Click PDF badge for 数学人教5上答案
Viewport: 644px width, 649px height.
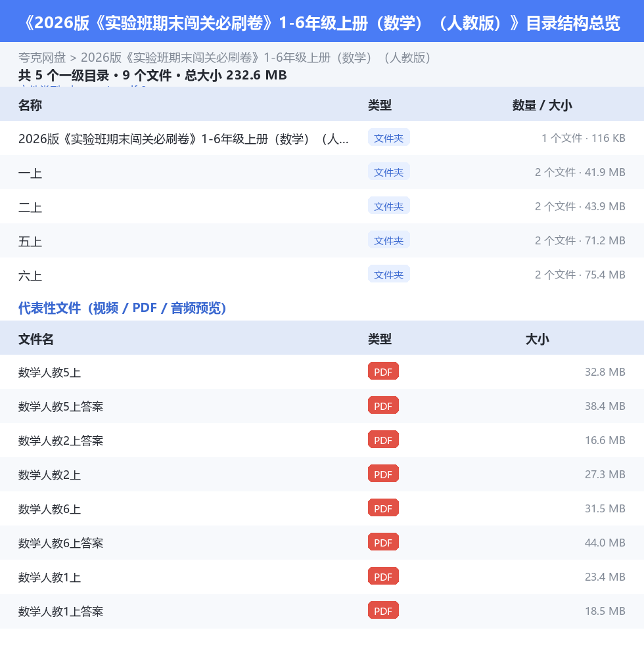click(384, 406)
